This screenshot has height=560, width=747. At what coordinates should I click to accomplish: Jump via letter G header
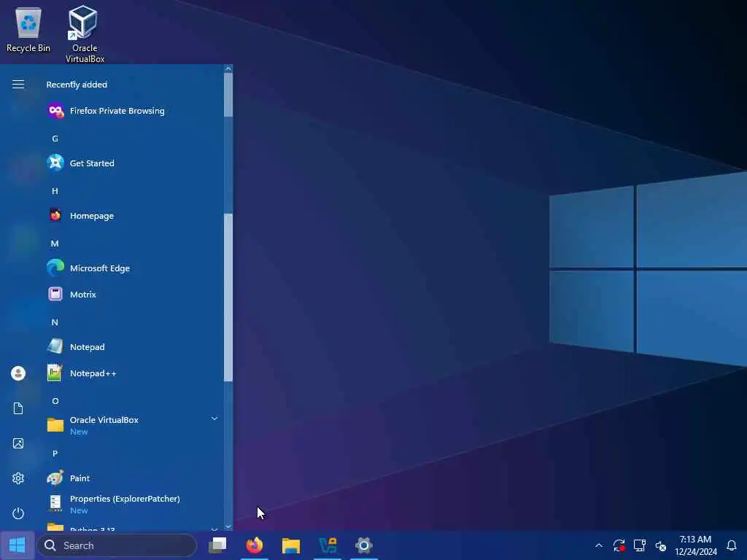click(x=55, y=139)
